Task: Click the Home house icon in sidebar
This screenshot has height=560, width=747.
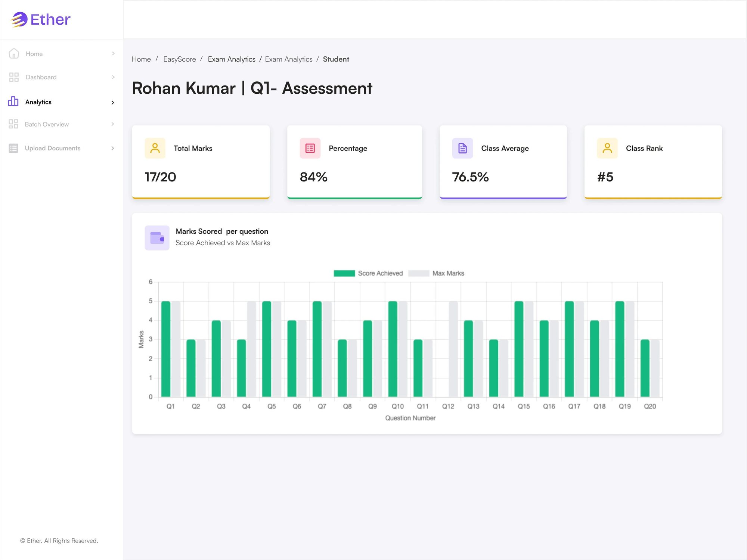Action: (x=14, y=54)
